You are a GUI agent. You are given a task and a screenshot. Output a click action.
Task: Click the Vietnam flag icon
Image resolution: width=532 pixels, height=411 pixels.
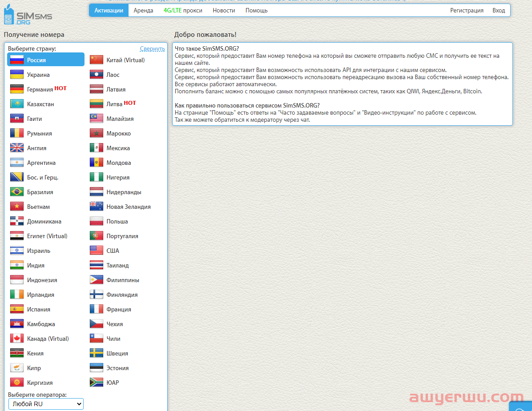tap(16, 207)
